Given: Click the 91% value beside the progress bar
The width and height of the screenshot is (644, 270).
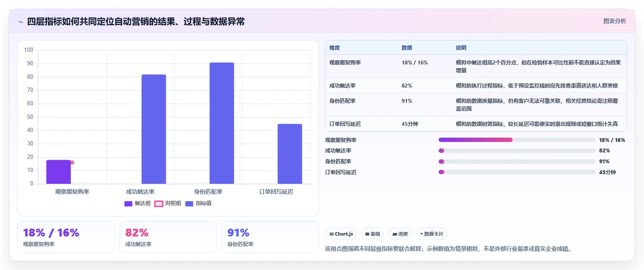Looking at the screenshot, I should pos(604,162).
